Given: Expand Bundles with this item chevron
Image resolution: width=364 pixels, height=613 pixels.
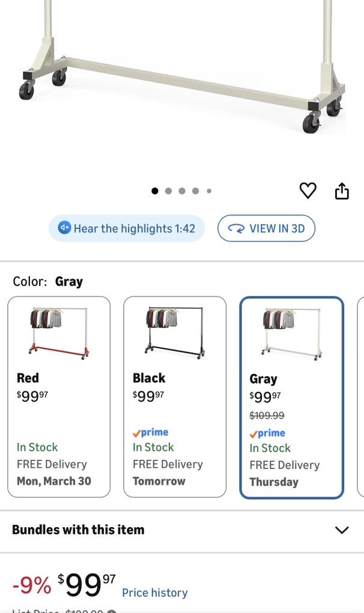Looking at the screenshot, I should [x=341, y=530].
